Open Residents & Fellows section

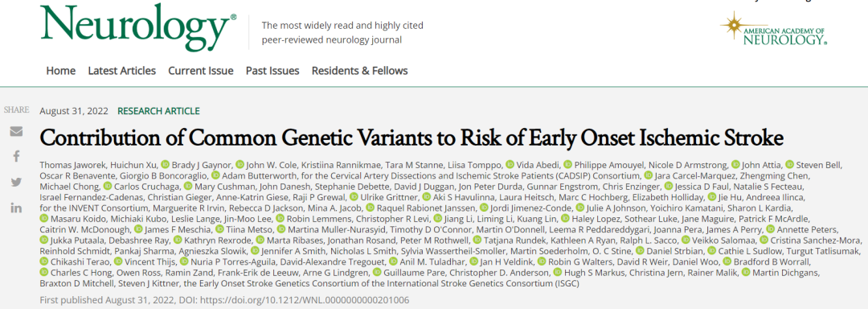click(360, 71)
